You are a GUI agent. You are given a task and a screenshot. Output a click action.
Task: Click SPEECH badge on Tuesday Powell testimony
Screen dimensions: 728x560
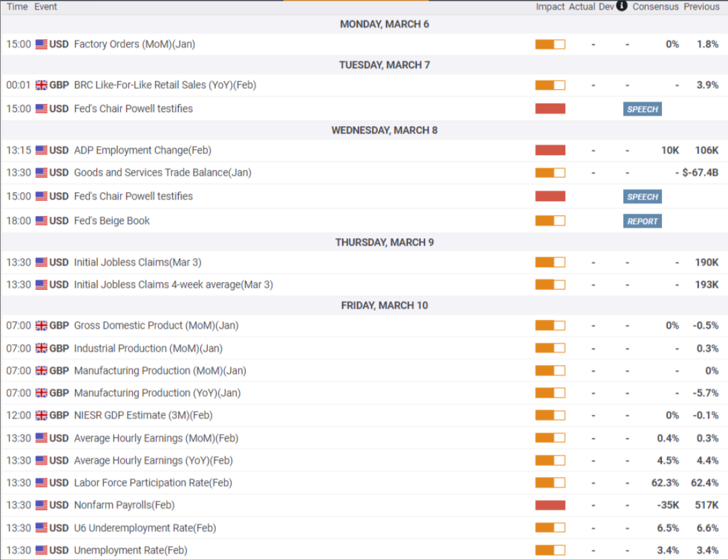pos(642,109)
